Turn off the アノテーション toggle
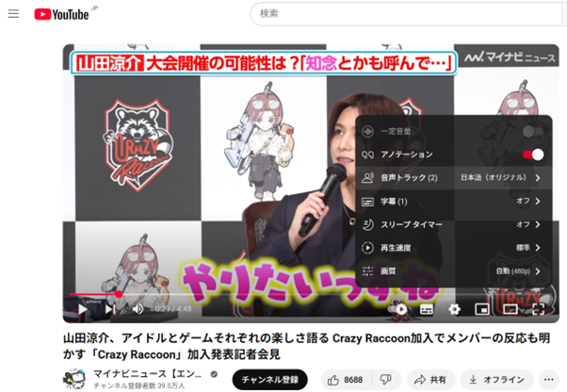The width and height of the screenshot is (567, 392). (533, 155)
